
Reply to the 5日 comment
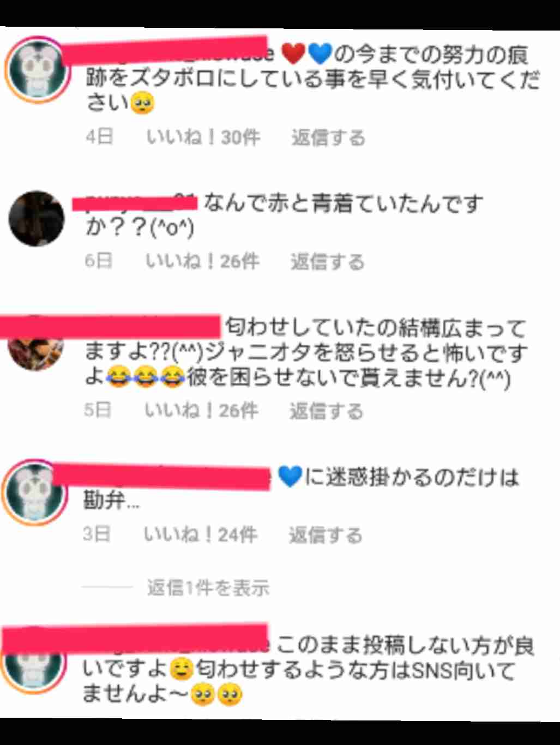(x=326, y=411)
